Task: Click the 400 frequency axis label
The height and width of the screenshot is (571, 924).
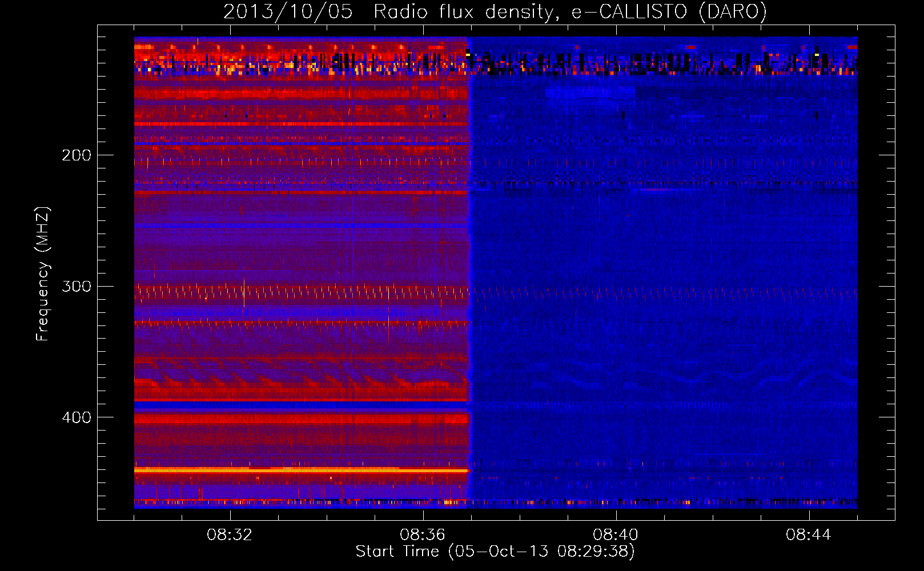Action: [x=77, y=417]
